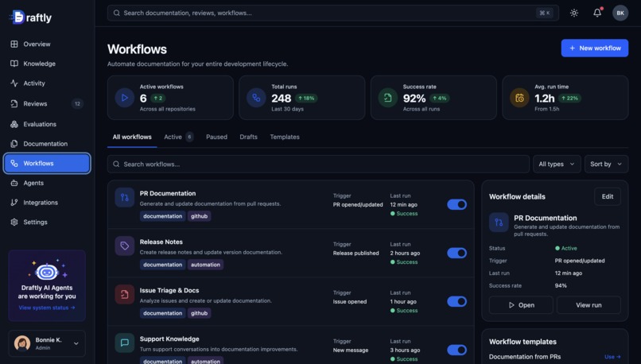This screenshot has height=364, width=641.
Task: Expand the Bonnie K. account chevron
Action: point(76,343)
